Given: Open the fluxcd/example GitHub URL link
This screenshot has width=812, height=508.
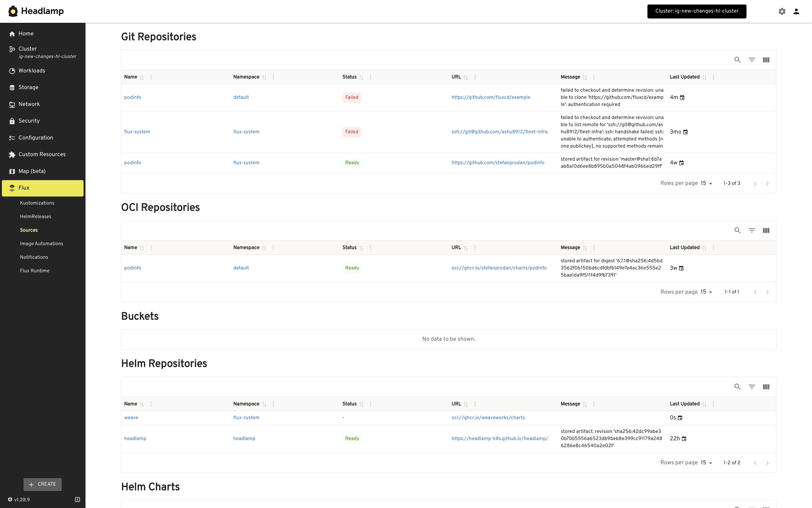Looking at the screenshot, I should coord(491,97).
